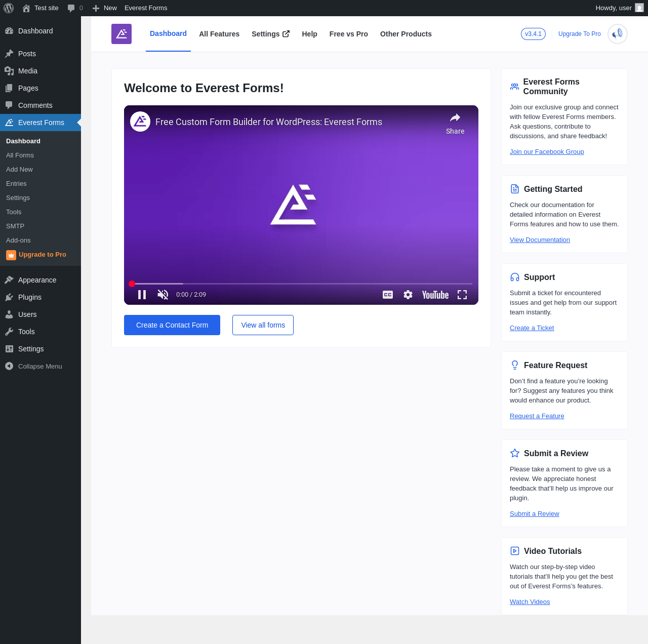Click the Welcome to Everest Forms! heading

(204, 88)
